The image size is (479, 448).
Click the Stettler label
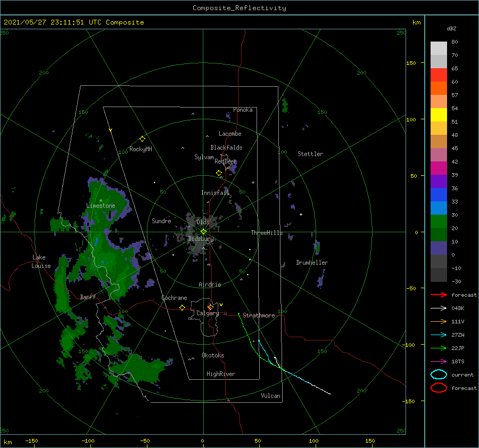click(310, 154)
